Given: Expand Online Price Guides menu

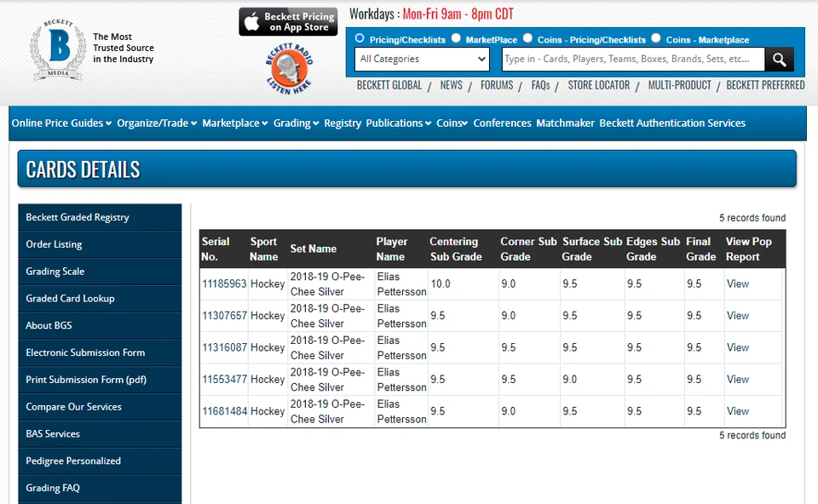Looking at the screenshot, I should point(61,123).
